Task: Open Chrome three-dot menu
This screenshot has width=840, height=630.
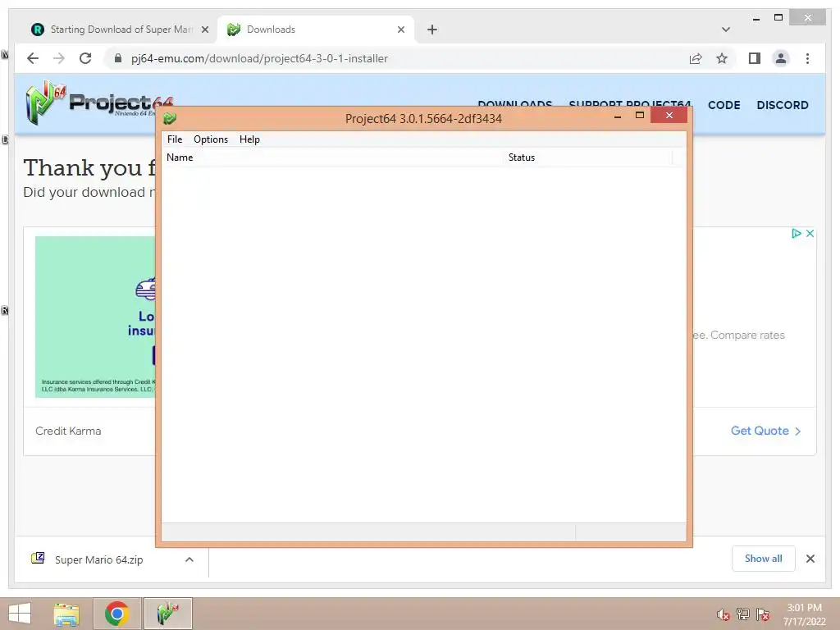Action: (x=807, y=58)
